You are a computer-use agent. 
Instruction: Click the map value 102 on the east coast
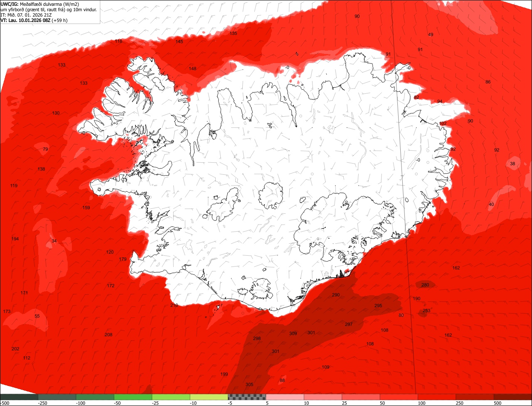coord(443,123)
